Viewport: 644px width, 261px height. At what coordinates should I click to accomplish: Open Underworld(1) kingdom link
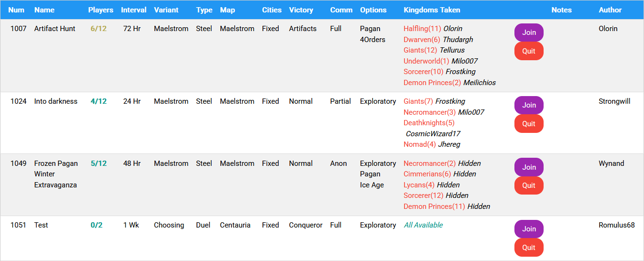click(426, 61)
